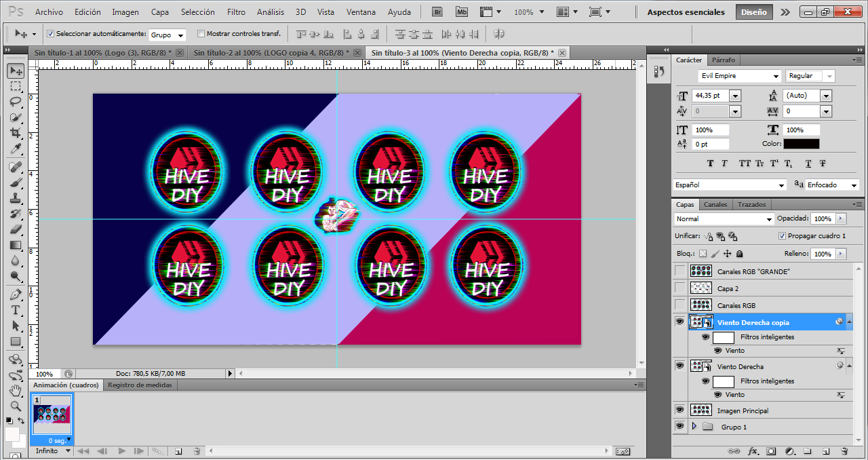Select the Move tool in the toolbox
868x460 pixels.
point(16,71)
